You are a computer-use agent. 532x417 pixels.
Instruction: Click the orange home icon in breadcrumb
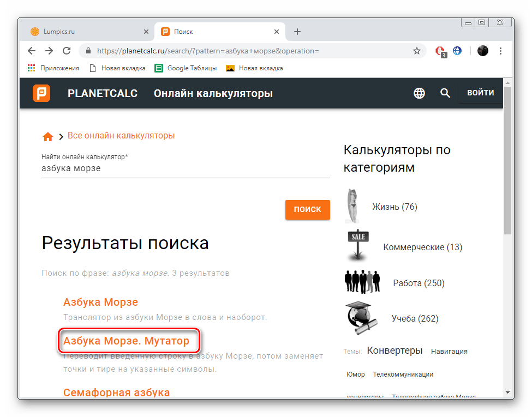[x=48, y=136]
